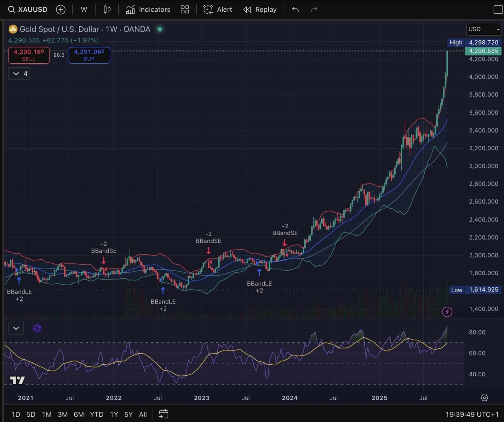Open chart settings gear icon

(x=484, y=398)
